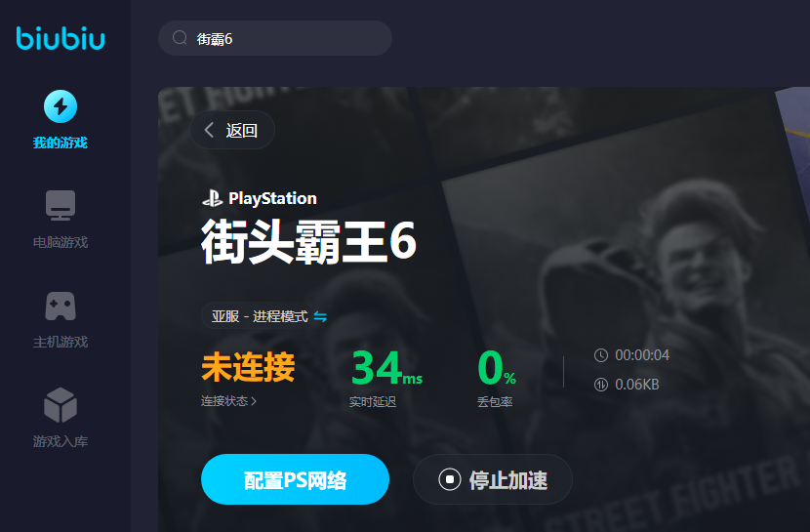Viewport: 810px width, 532px height.
Task: Select the PC games monitor icon
Action: click(x=61, y=205)
